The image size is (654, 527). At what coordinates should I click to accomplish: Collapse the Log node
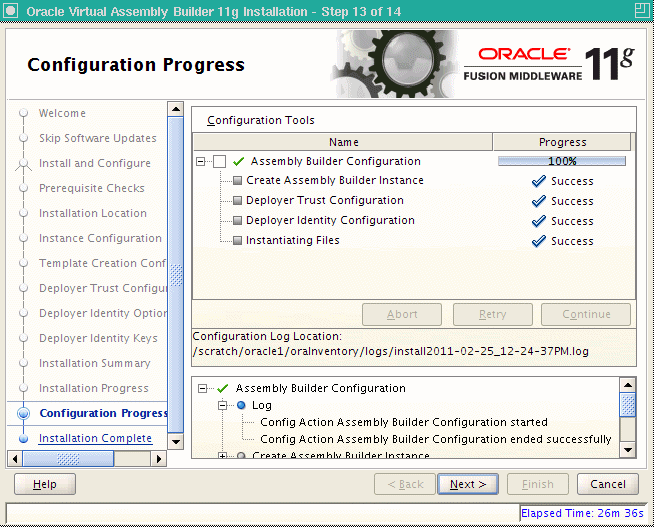click(x=222, y=405)
